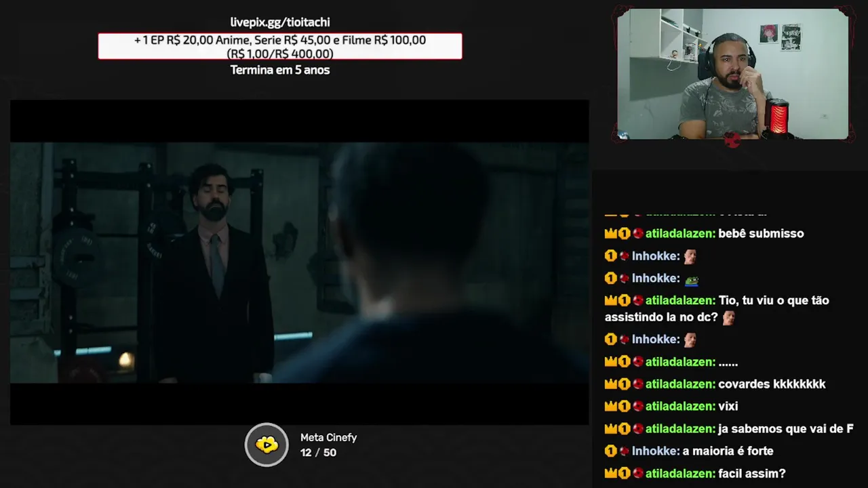Screen dimensions: 868x488
Task: Click red badge on Inhokke's frog emote message
Action: click(624, 279)
